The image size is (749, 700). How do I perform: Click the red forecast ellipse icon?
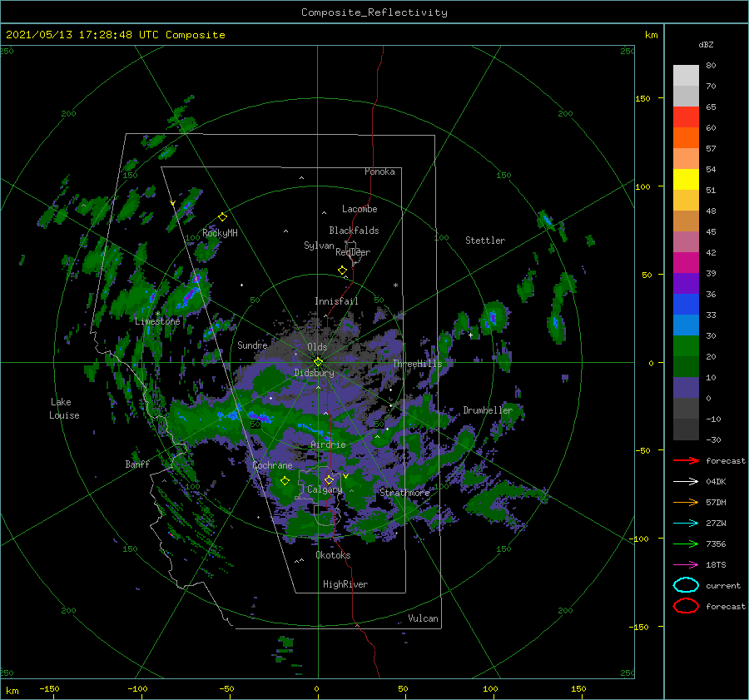pyautogui.click(x=686, y=606)
